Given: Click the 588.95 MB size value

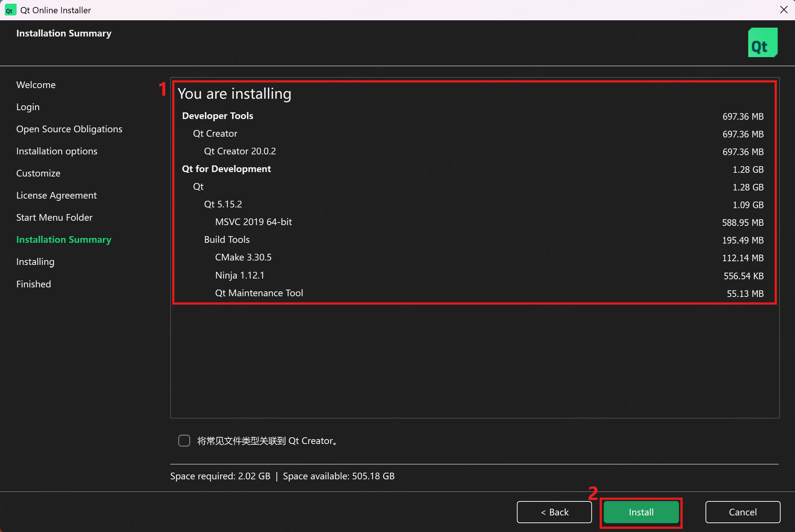Looking at the screenshot, I should pos(743,223).
